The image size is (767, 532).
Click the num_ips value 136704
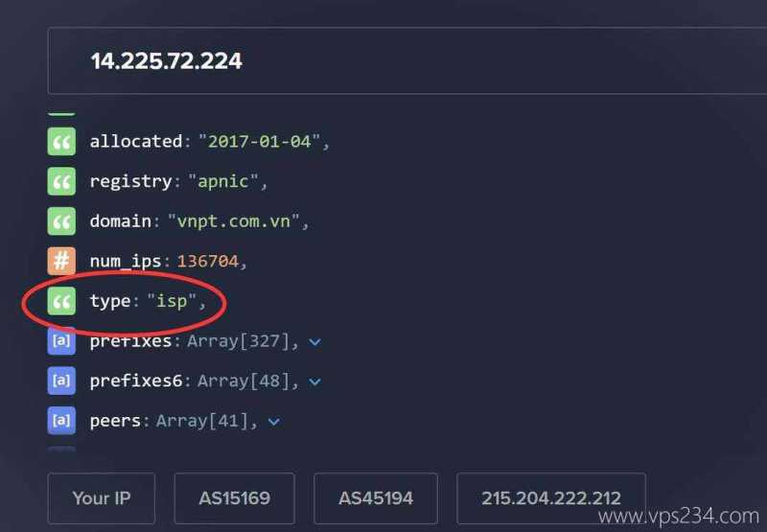pyautogui.click(x=208, y=261)
